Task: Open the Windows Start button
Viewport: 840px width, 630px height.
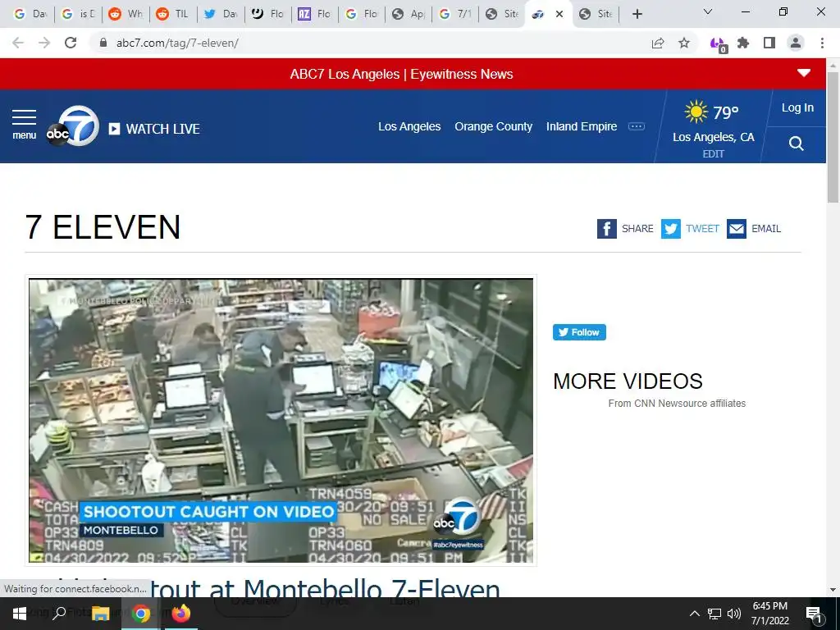Action: click(x=20, y=614)
